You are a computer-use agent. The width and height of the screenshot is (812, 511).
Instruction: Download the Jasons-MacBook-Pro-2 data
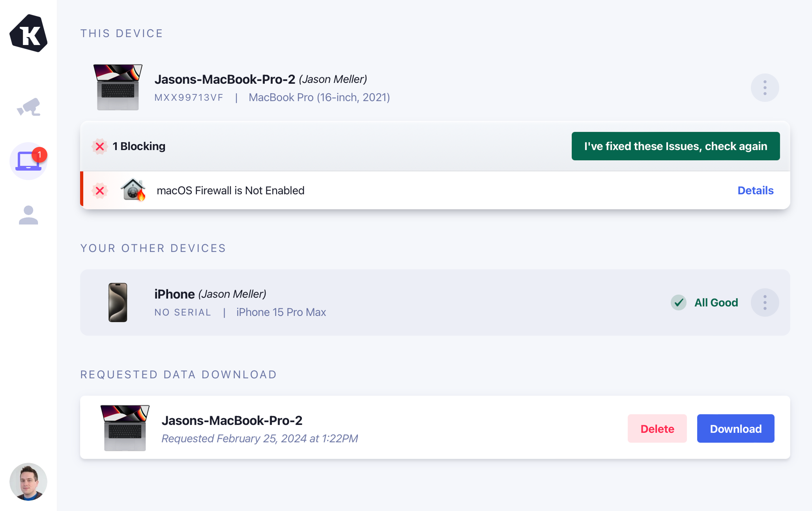735,428
